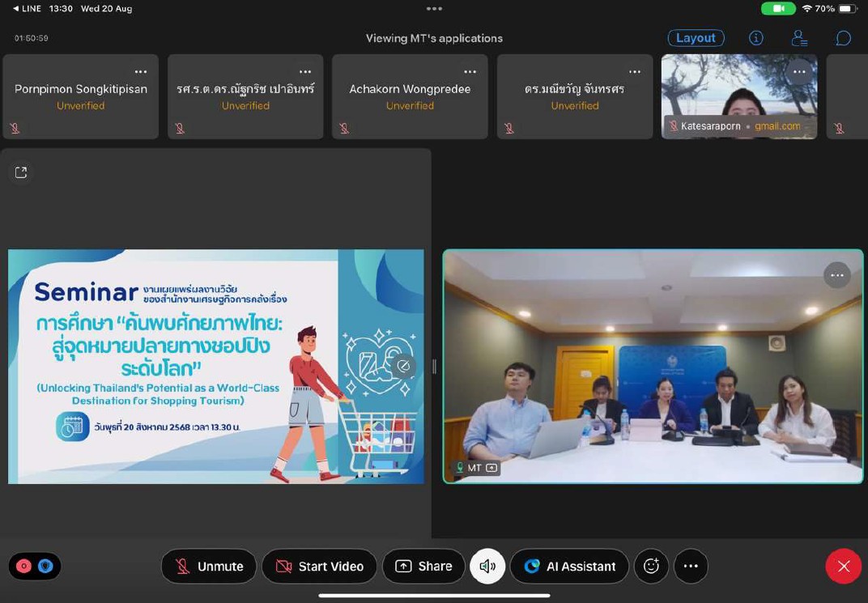Click the emoji reactions icon
Image resolution: width=868 pixels, height=603 pixels.
(651, 567)
